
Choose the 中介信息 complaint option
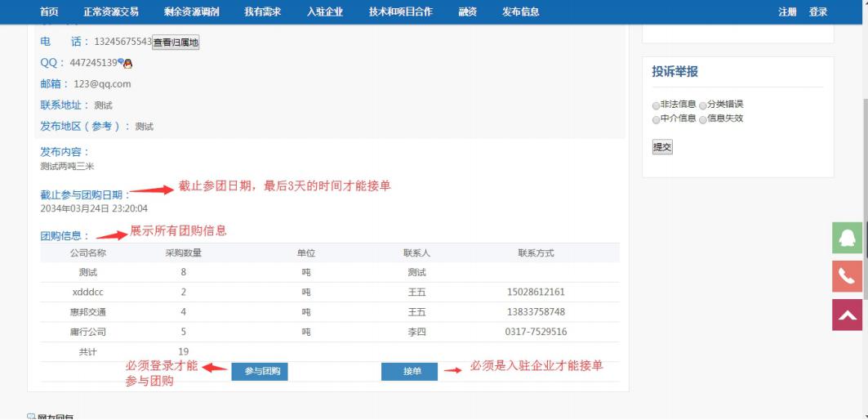[656, 119]
